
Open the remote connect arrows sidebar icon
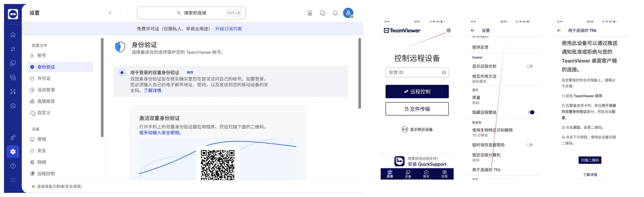[x=13, y=49]
